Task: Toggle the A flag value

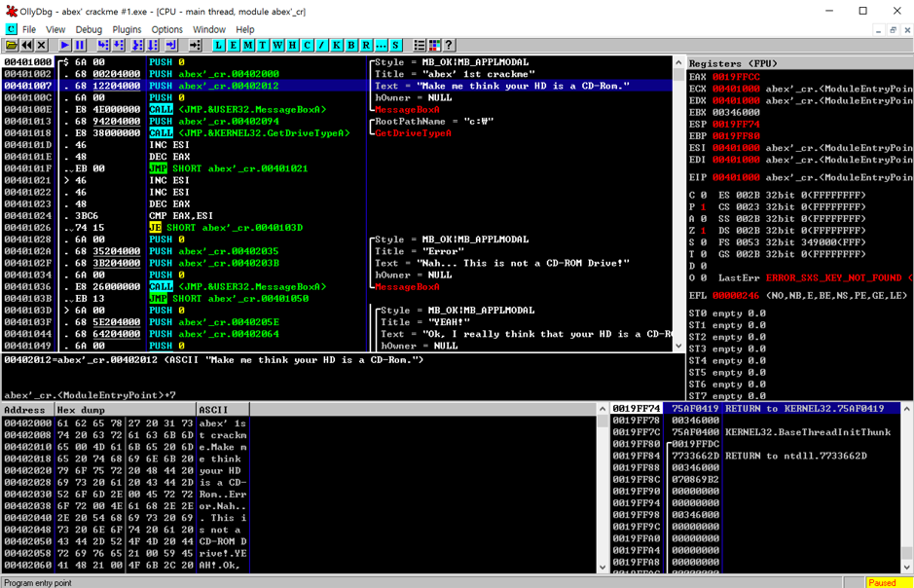Action: [703, 218]
